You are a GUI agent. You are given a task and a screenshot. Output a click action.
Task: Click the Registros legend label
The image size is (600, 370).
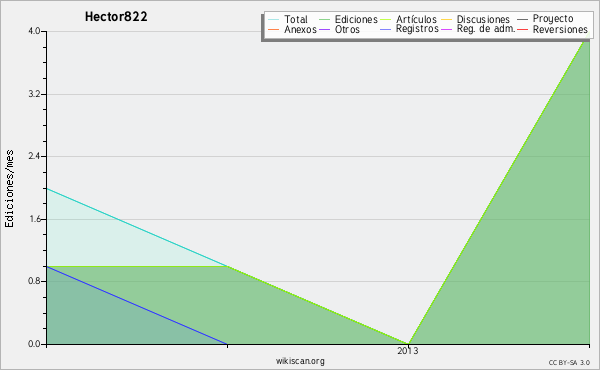[x=417, y=29]
